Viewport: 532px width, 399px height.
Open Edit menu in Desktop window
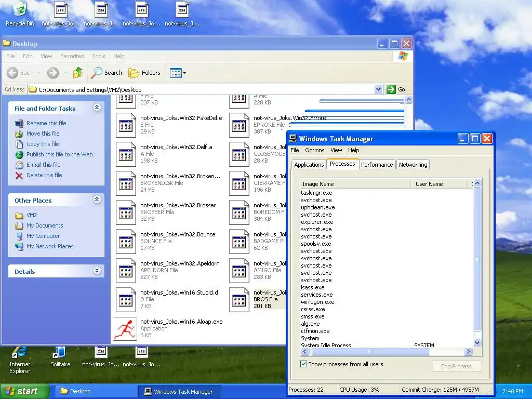(x=28, y=56)
